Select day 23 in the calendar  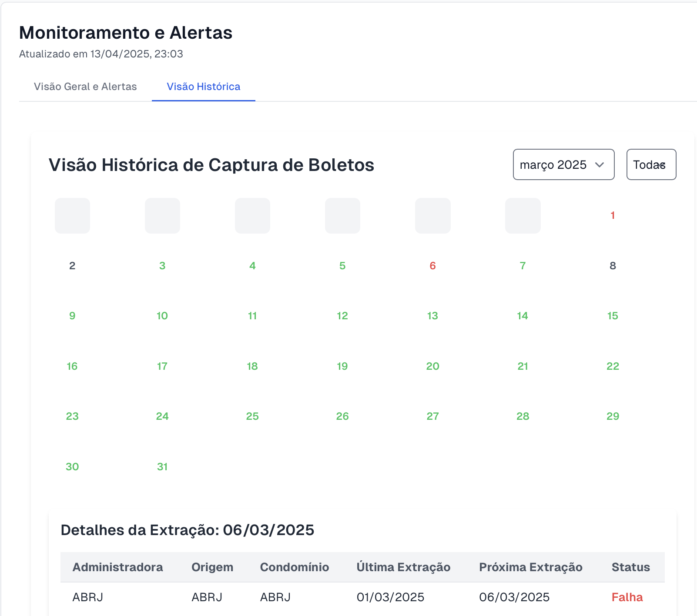coord(72,416)
